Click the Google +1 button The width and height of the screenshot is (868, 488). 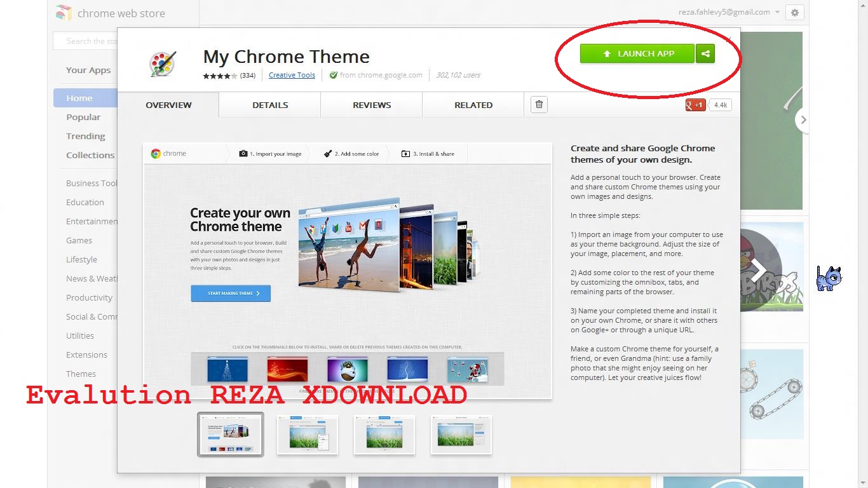click(695, 105)
